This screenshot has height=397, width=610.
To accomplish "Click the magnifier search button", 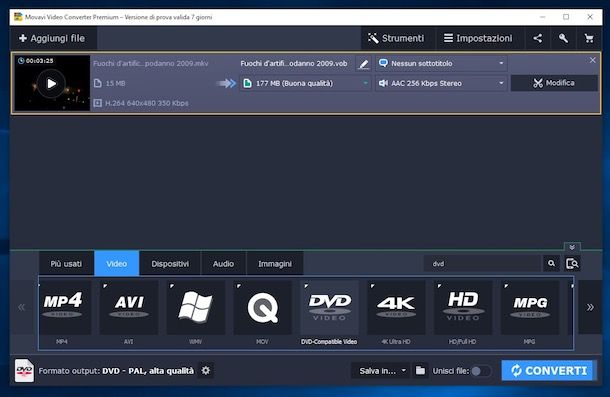I will [x=551, y=263].
